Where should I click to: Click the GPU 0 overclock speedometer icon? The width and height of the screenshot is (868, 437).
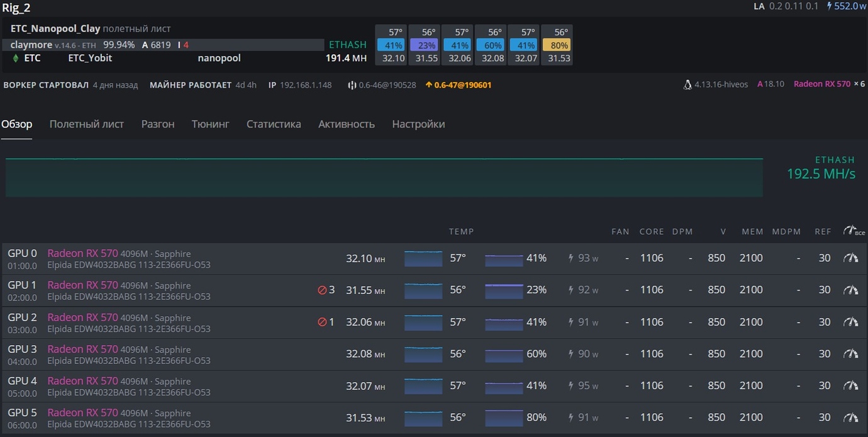coord(850,258)
